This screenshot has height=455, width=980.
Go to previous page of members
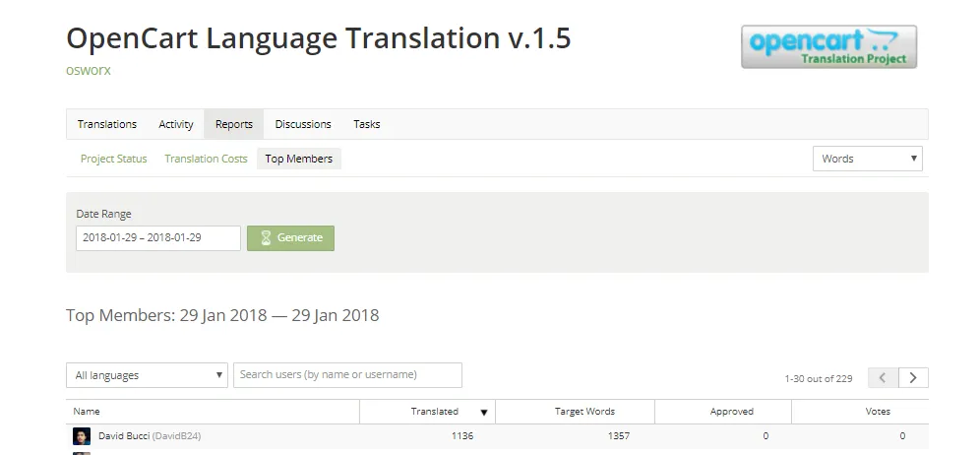click(884, 377)
